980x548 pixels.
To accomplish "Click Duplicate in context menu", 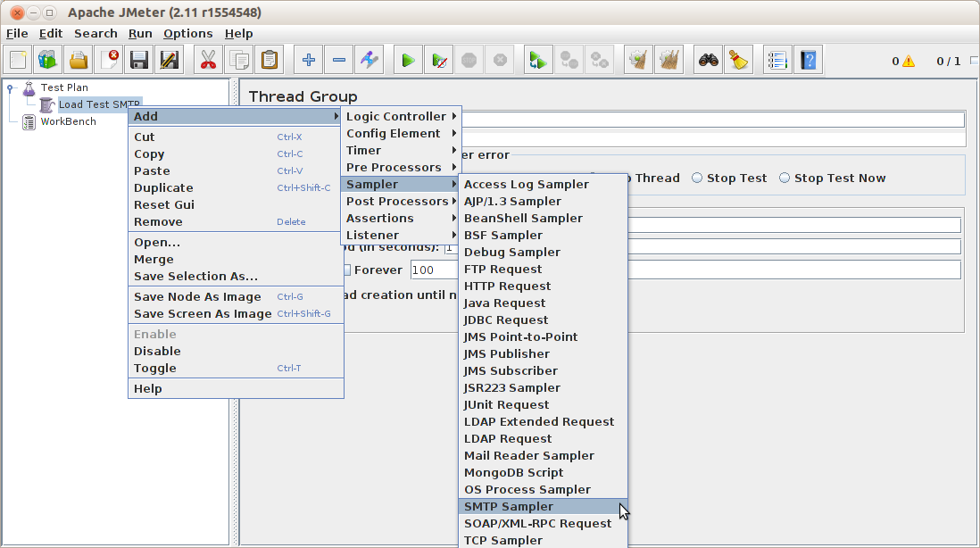I will tap(236, 187).
